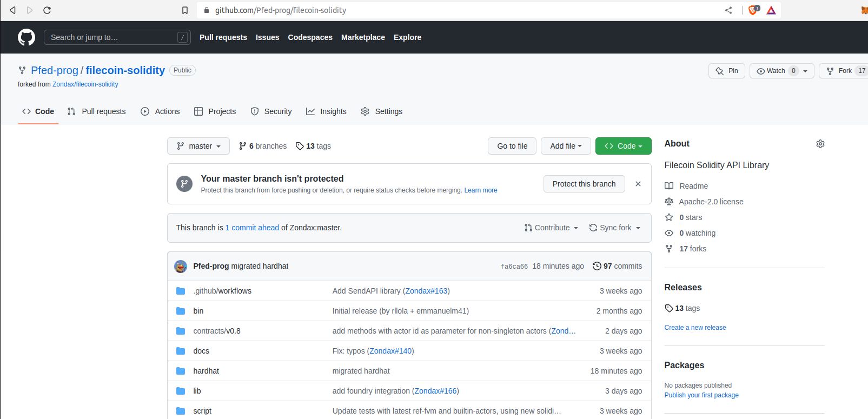Click the Brave rewards triangle icon

[771, 10]
